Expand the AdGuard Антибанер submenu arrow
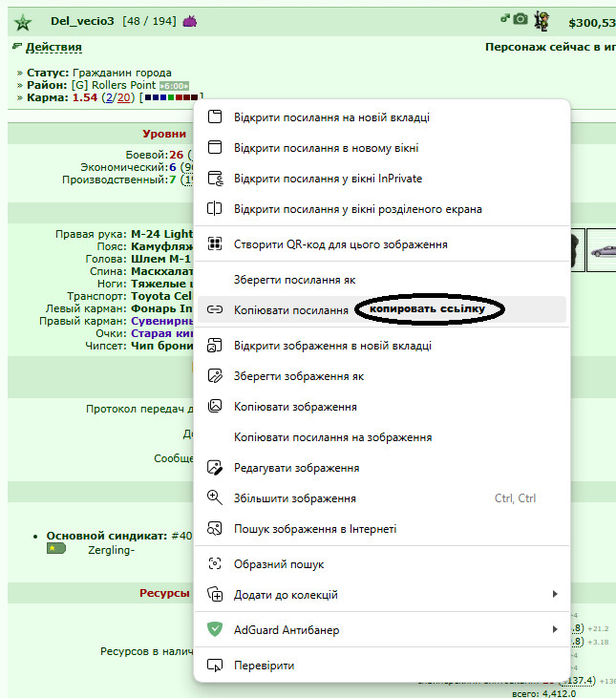616x698 pixels. click(555, 629)
